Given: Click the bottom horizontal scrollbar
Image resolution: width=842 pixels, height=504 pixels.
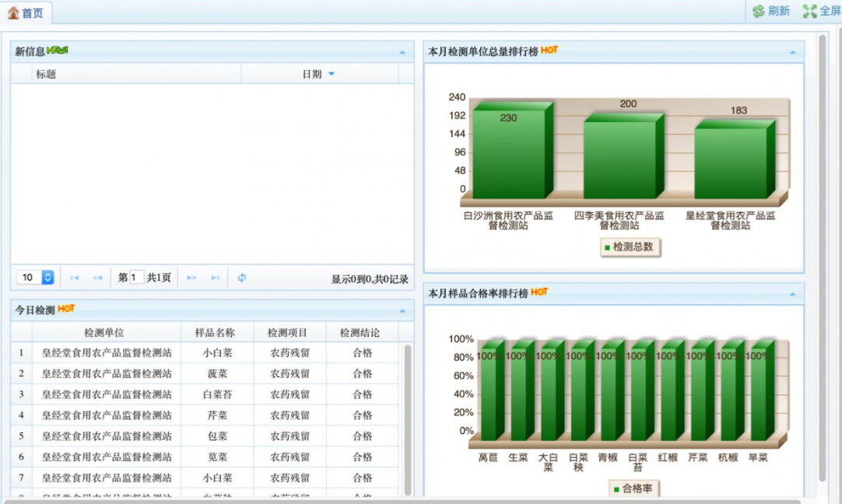Looking at the screenshot, I should coord(403,502).
